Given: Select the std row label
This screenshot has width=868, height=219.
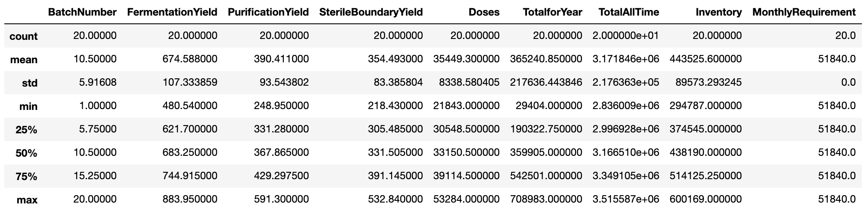Looking at the screenshot, I should (29, 83).
